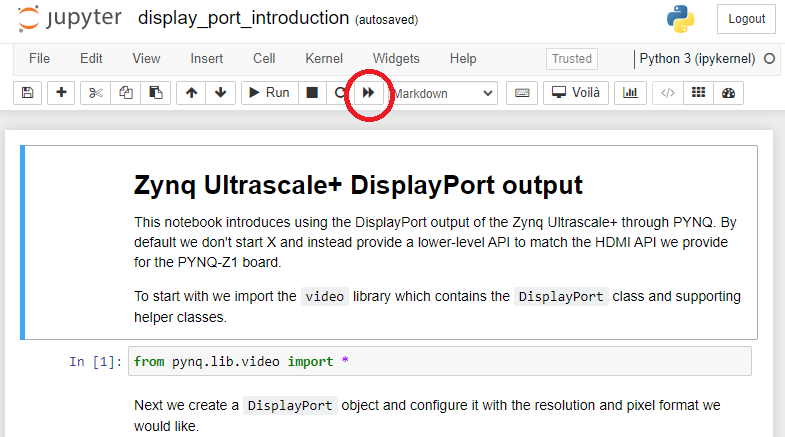Click the bar chart toolbar icon
The height and width of the screenshot is (437, 785).
630,93
